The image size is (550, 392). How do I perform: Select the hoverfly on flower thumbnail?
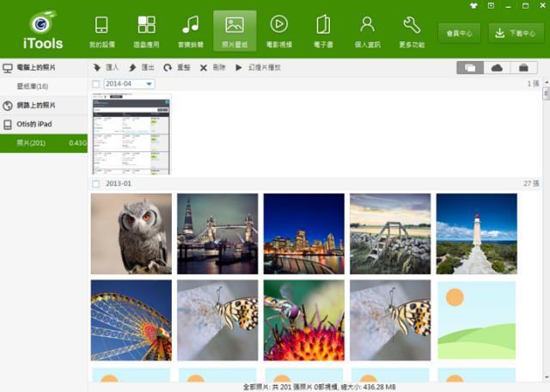(303, 320)
